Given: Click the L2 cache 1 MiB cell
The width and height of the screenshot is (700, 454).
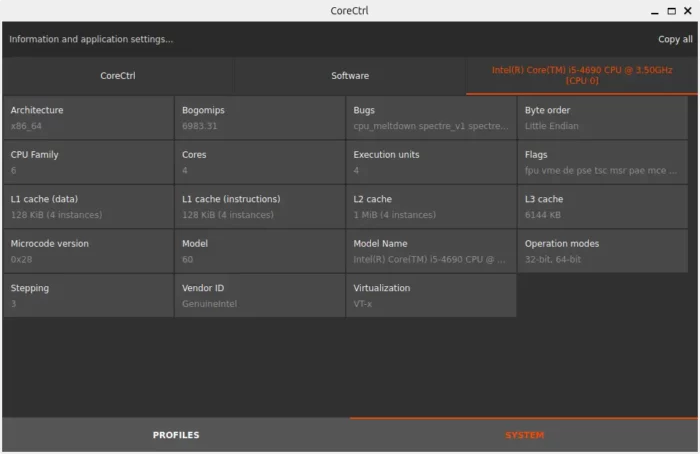Looking at the screenshot, I should (431, 207).
